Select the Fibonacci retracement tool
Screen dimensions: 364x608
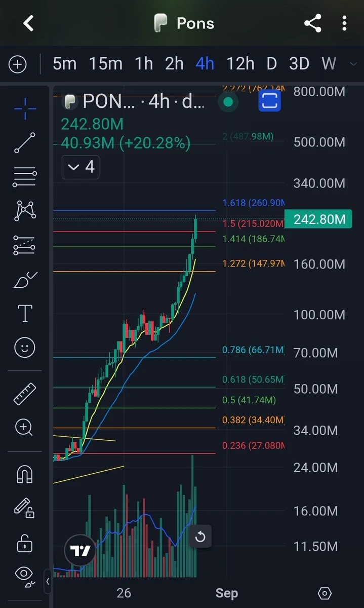[25, 176]
